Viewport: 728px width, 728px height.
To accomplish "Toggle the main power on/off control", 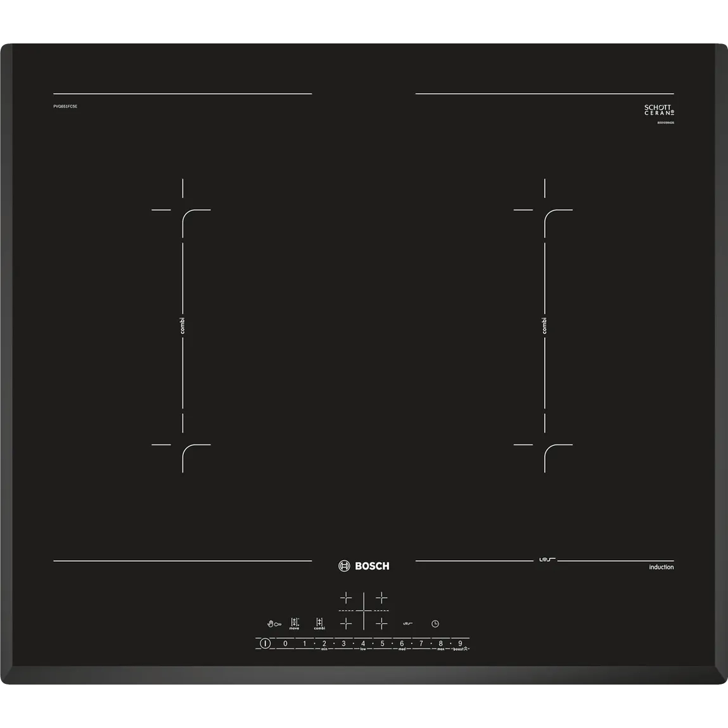I will [265, 642].
